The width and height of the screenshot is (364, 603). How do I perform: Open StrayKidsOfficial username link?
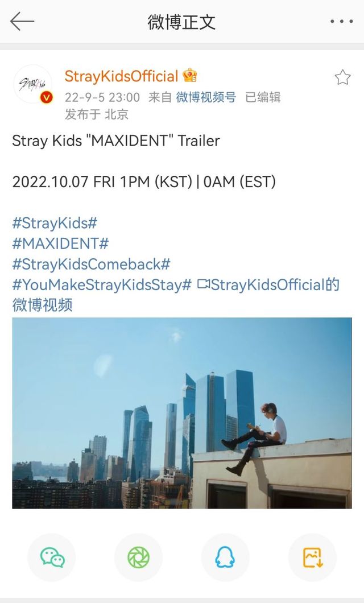point(121,76)
